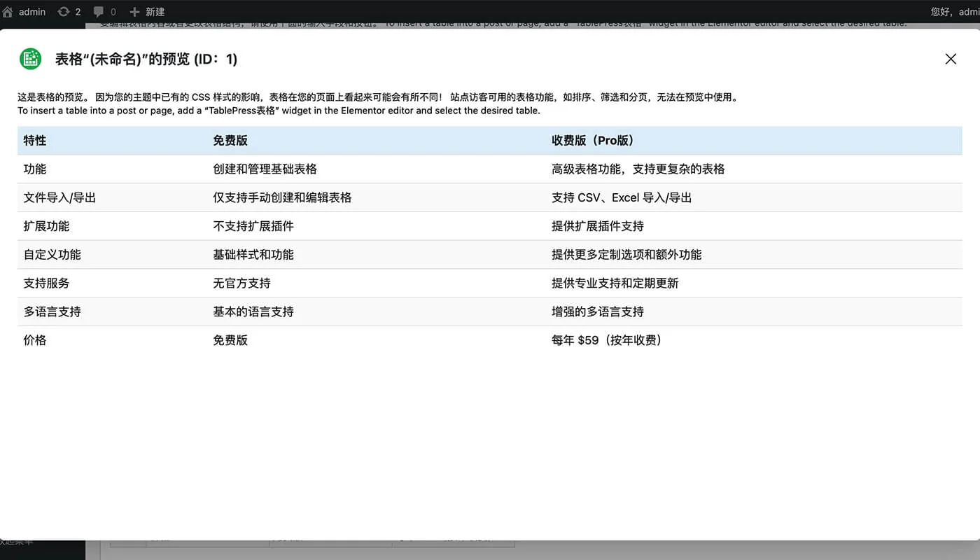Click the yearly price $59 cell
Image resolution: width=980 pixels, height=560 pixels.
[605, 340]
